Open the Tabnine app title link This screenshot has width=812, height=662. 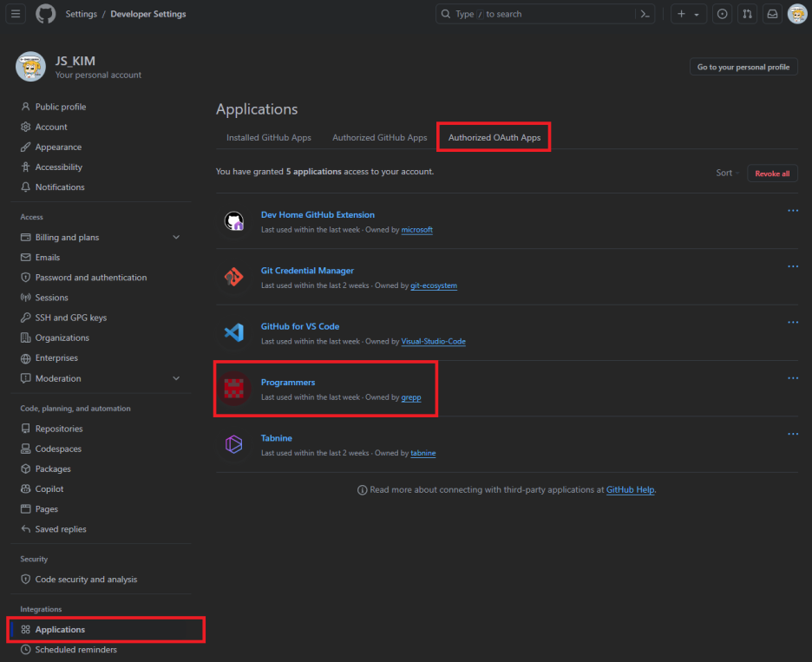(x=277, y=438)
